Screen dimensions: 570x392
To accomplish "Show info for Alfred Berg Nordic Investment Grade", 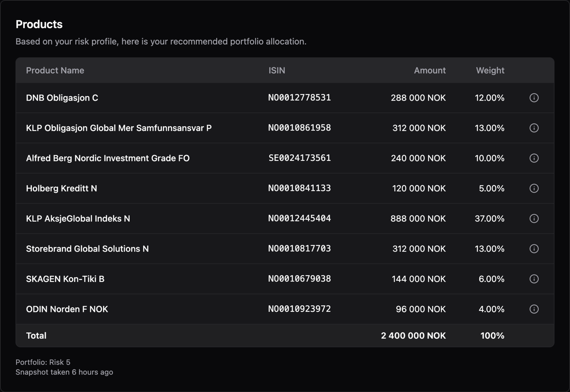I will click(x=534, y=158).
